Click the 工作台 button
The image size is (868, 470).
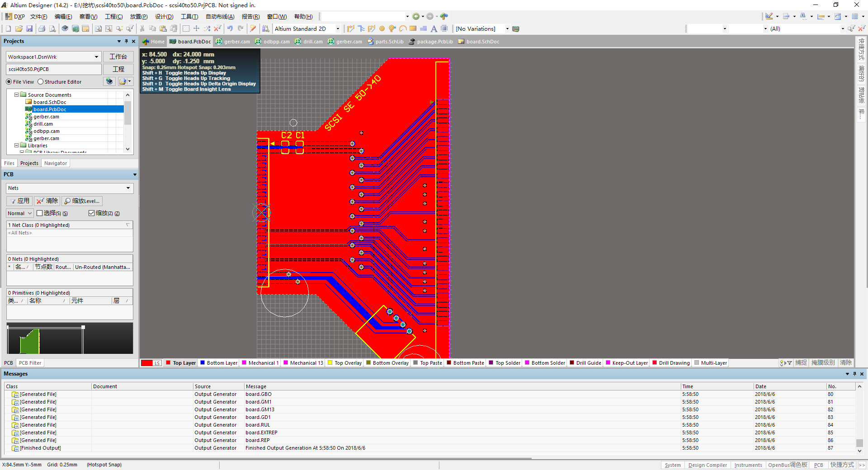click(118, 56)
